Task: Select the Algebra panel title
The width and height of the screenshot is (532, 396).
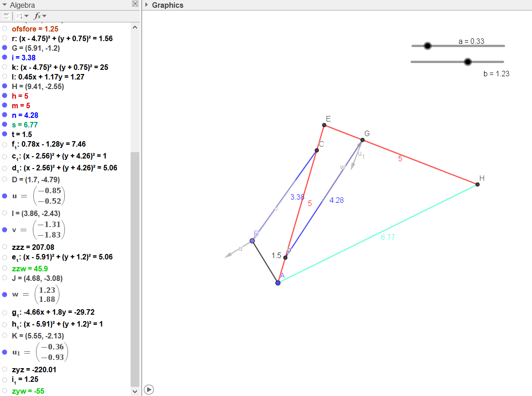Action: 22,5
